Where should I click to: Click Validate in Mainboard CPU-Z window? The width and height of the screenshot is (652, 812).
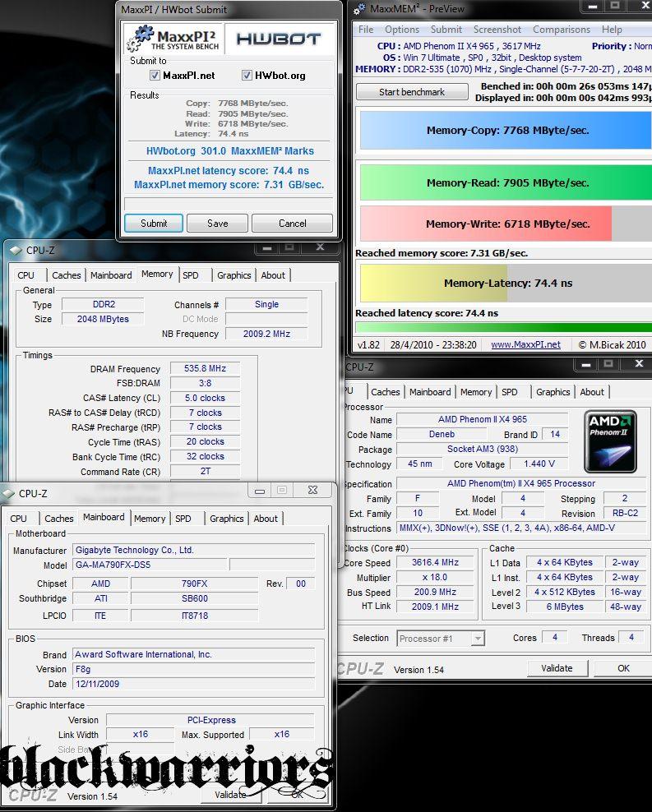[x=230, y=795]
